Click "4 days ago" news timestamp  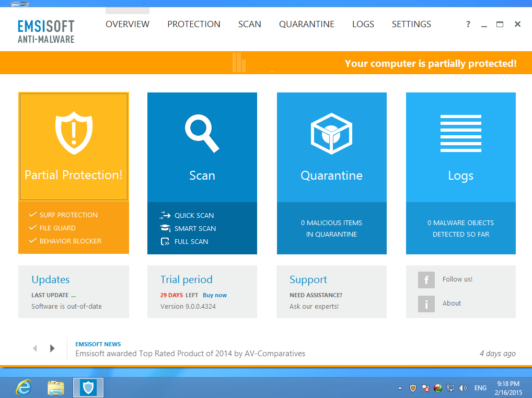[x=498, y=354]
